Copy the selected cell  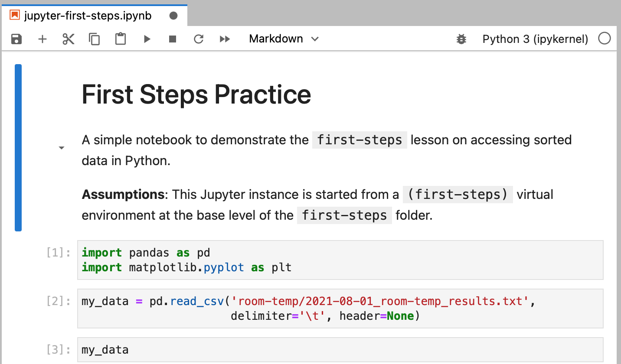tap(94, 39)
